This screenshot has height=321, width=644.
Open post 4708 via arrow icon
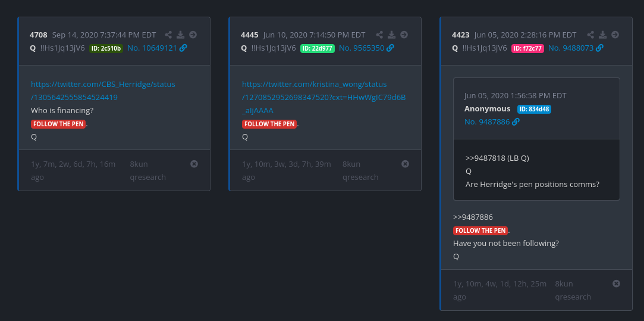click(193, 35)
